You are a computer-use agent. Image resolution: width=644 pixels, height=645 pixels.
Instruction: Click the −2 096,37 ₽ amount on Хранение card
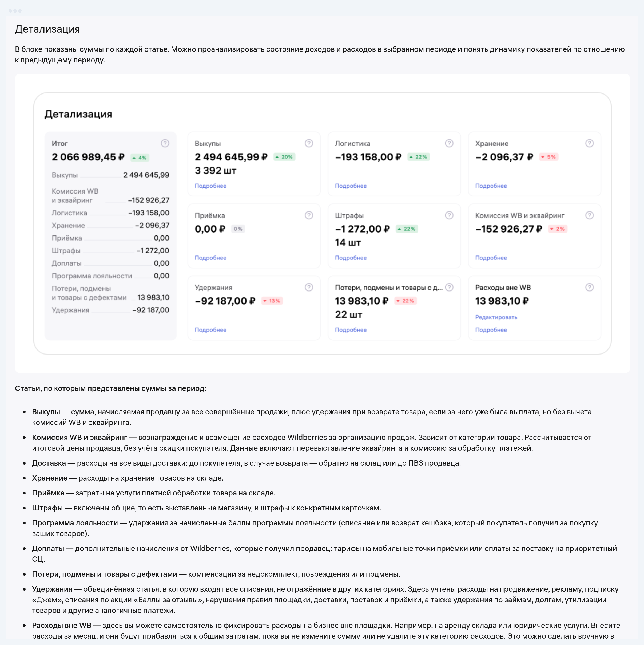(504, 157)
